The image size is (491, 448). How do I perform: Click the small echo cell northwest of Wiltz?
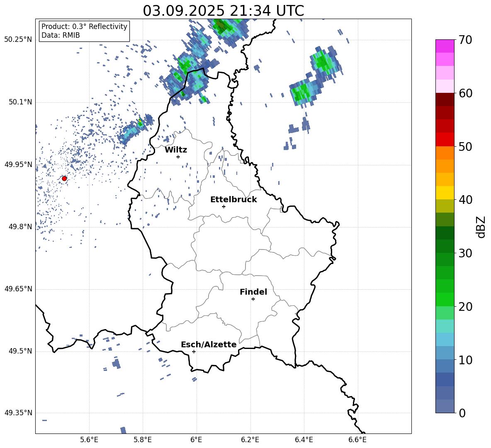tap(135, 130)
